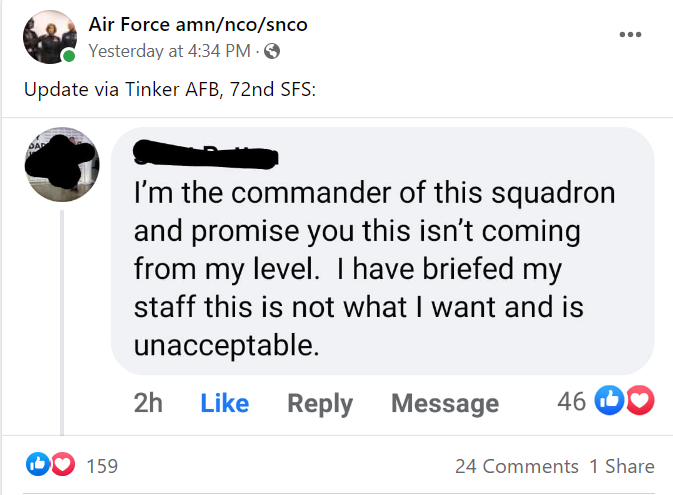Click the post's blue like reaction icon
Viewport: 673px width, 495px height.
[x=38, y=465]
